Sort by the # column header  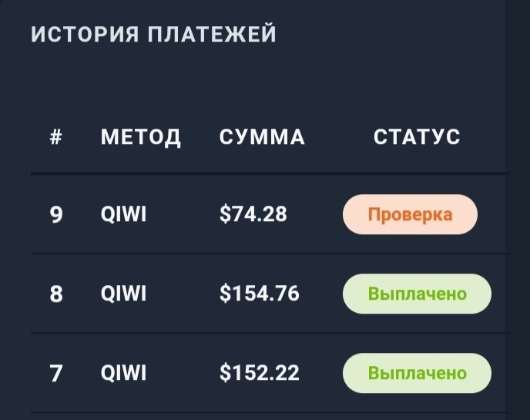(55, 137)
